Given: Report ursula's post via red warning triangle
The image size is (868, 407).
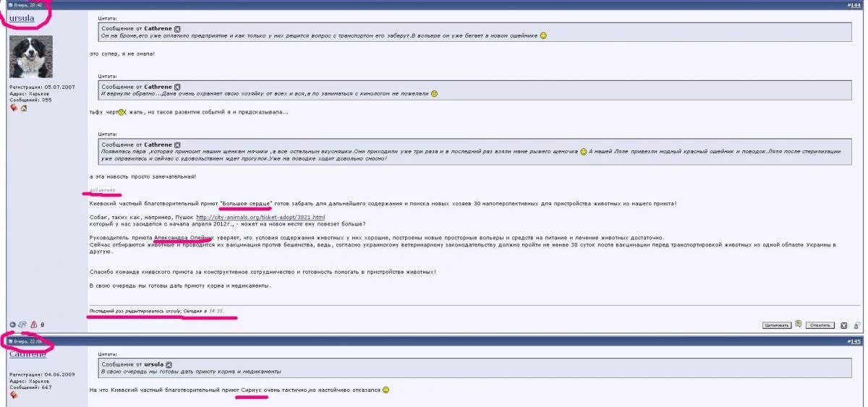Looking at the screenshot, I should [34, 325].
